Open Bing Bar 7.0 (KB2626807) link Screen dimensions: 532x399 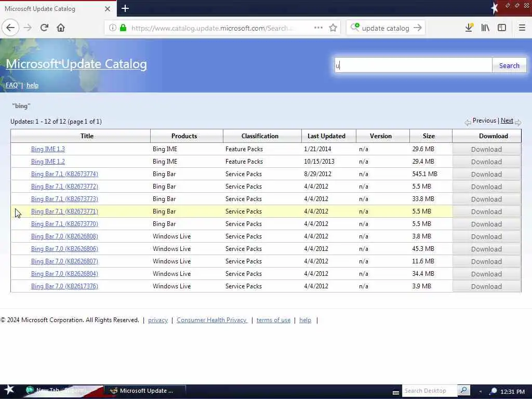coord(64,261)
